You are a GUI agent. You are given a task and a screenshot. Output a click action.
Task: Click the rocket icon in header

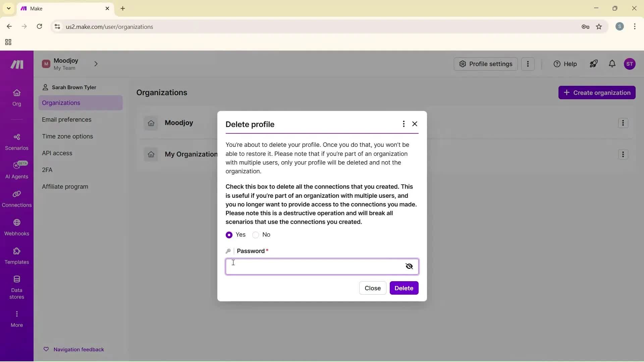click(594, 64)
